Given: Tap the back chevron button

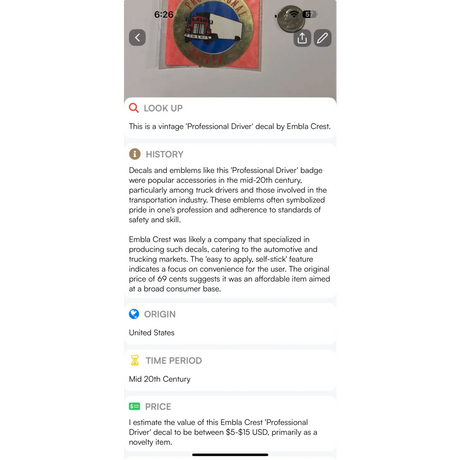Looking at the screenshot, I should click(137, 37).
